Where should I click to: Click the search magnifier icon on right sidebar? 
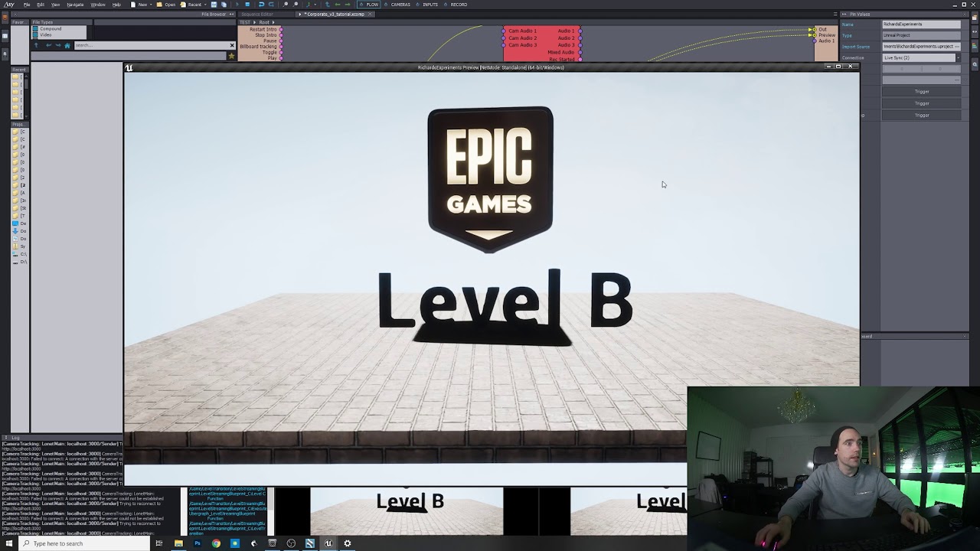[975, 64]
